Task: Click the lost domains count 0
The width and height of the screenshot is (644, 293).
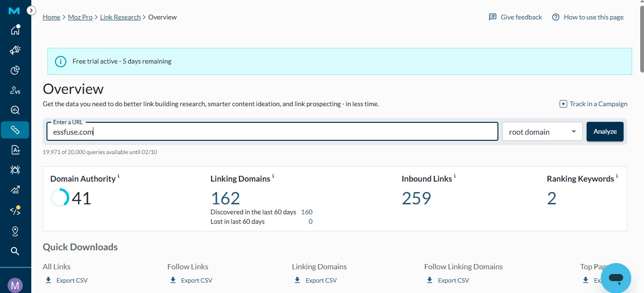Action: coord(311,221)
